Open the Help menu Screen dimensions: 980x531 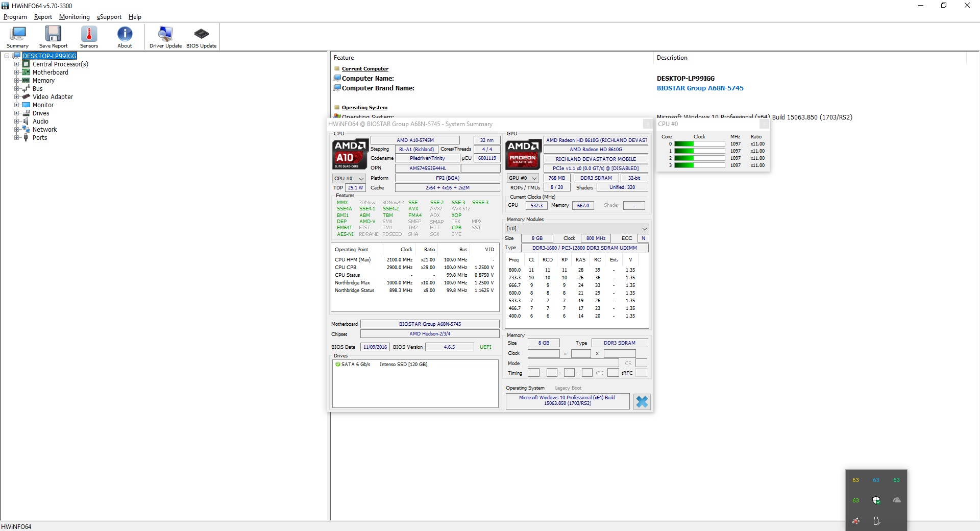point(135,17)
